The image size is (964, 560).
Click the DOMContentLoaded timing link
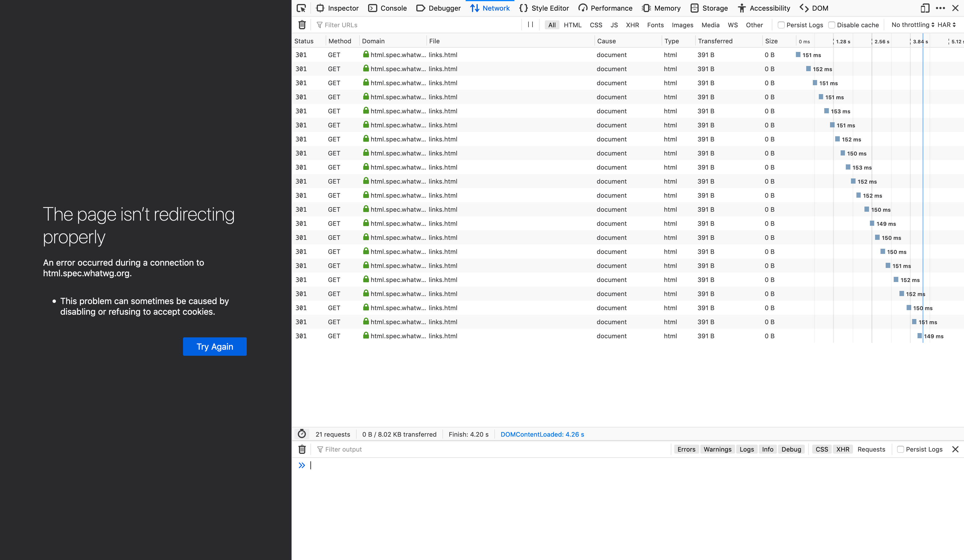[x=542, y=434]
